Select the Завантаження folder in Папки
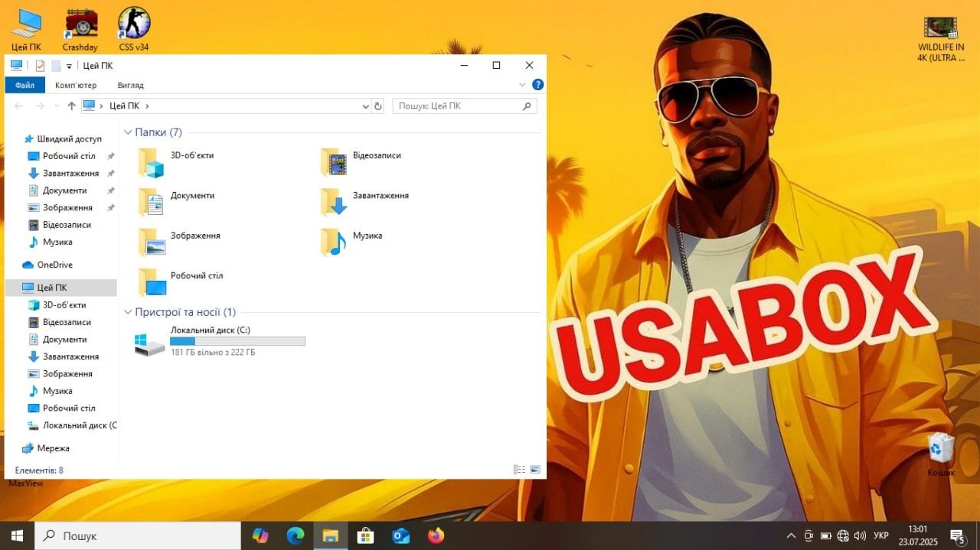The height and width of the screenshot is (550, 980). point(364,202)
